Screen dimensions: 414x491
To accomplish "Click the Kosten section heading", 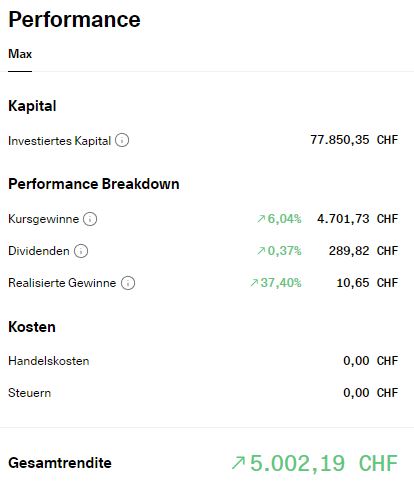I will pos(32,327).
